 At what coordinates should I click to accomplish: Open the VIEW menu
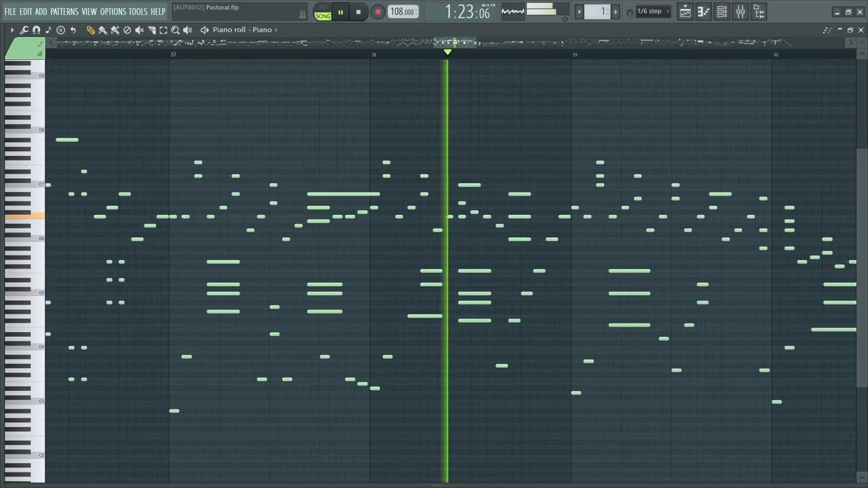click(90, 12)
